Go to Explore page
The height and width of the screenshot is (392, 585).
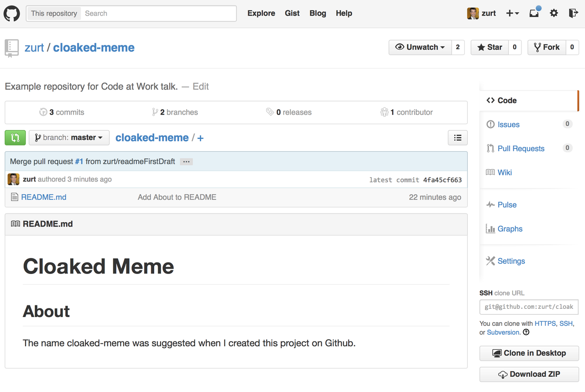point(261,13)
